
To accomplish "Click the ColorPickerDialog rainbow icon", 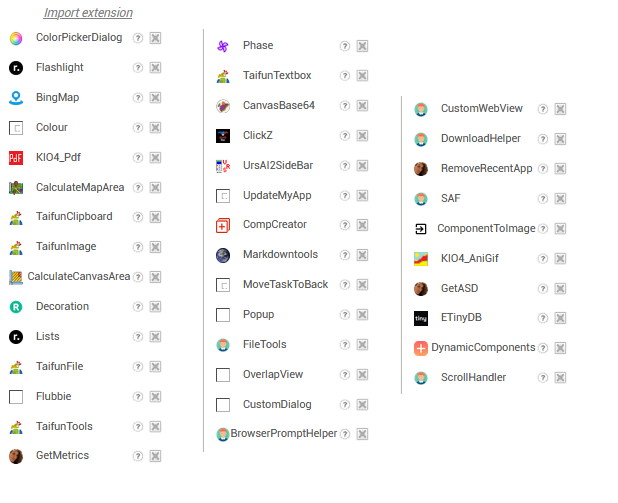I will click(x=16, y=38).
